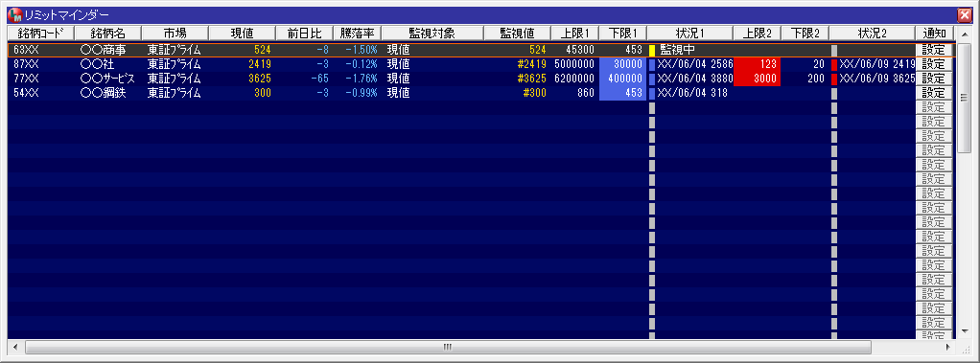
Task: Click yellow status indicator for 63XX row
Action: click(652, 50)
